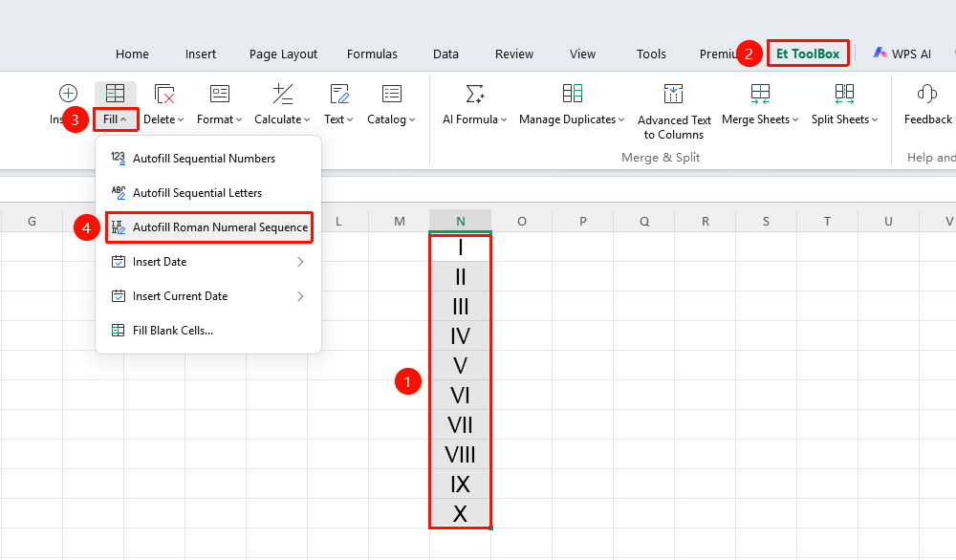956x560 pixels.
Task: Choose Autofill Sequential Letters
Action: (209, 192)
